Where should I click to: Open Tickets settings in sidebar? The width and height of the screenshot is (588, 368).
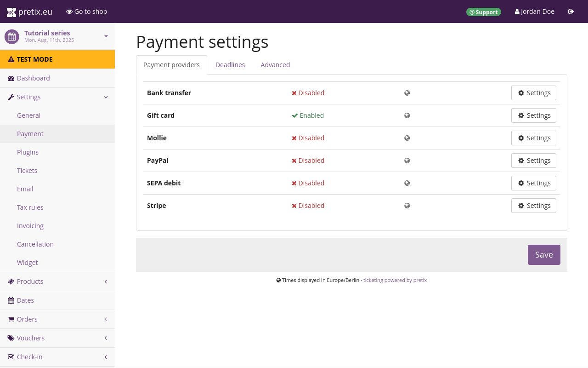click(57, 171)
